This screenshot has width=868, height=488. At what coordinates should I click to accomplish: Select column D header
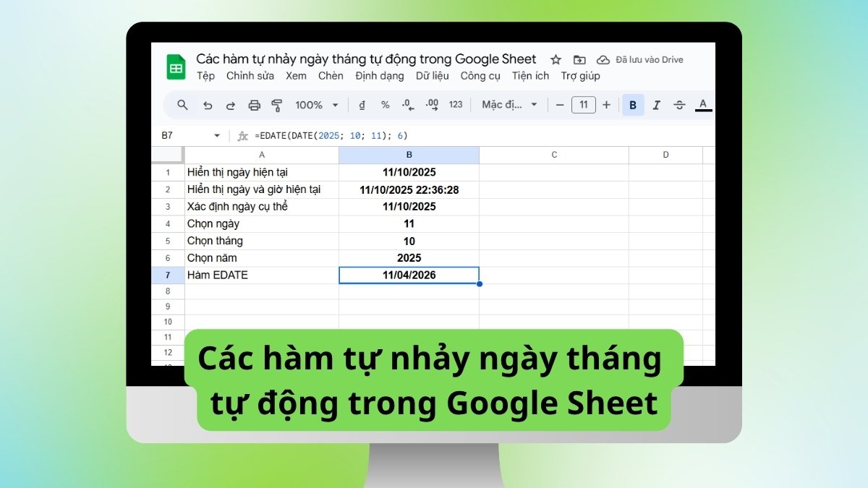click(x=665, y=155)
